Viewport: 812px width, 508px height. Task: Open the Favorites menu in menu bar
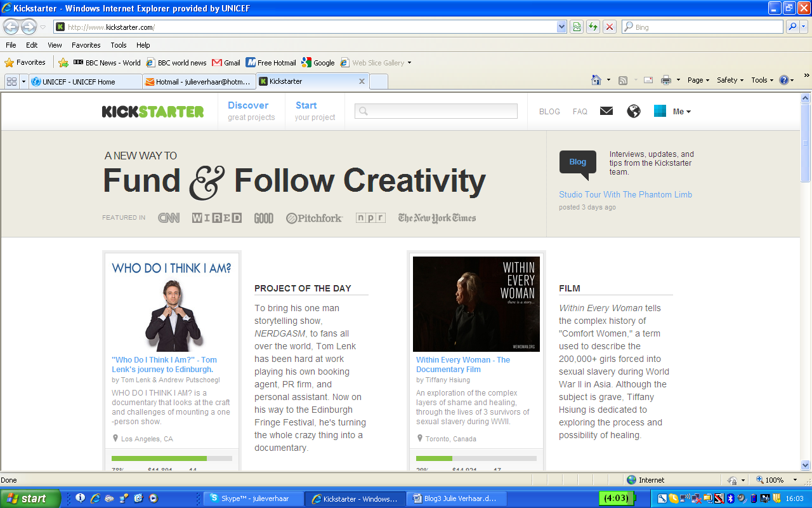pos(86,45)
